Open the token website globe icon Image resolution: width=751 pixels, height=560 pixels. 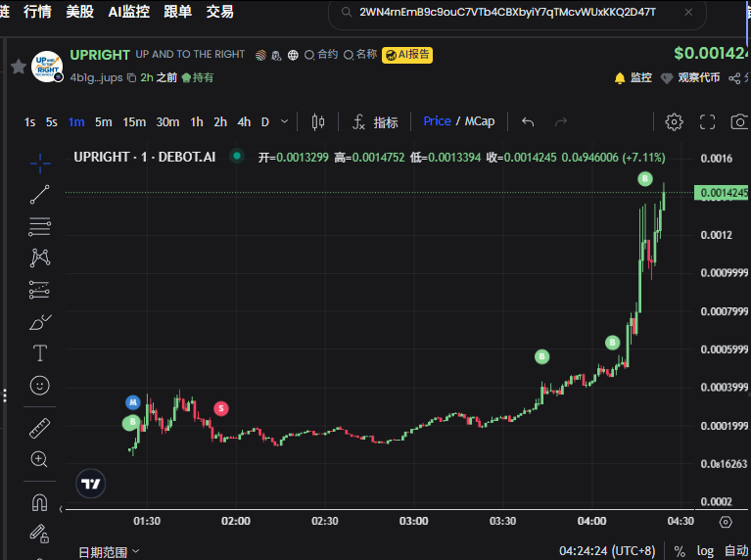pos(293,55)
